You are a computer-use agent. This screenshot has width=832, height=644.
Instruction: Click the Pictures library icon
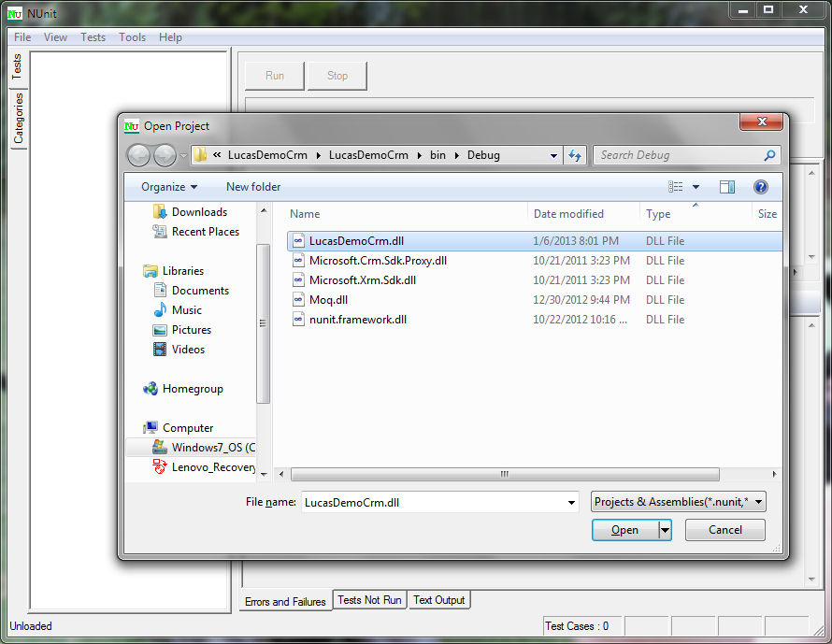click(160, 330)
